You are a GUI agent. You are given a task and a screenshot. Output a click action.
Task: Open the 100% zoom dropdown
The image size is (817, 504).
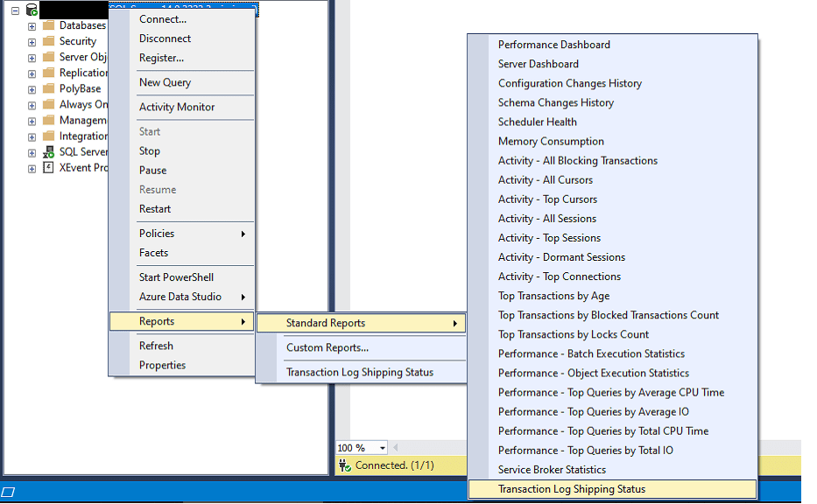381,447
